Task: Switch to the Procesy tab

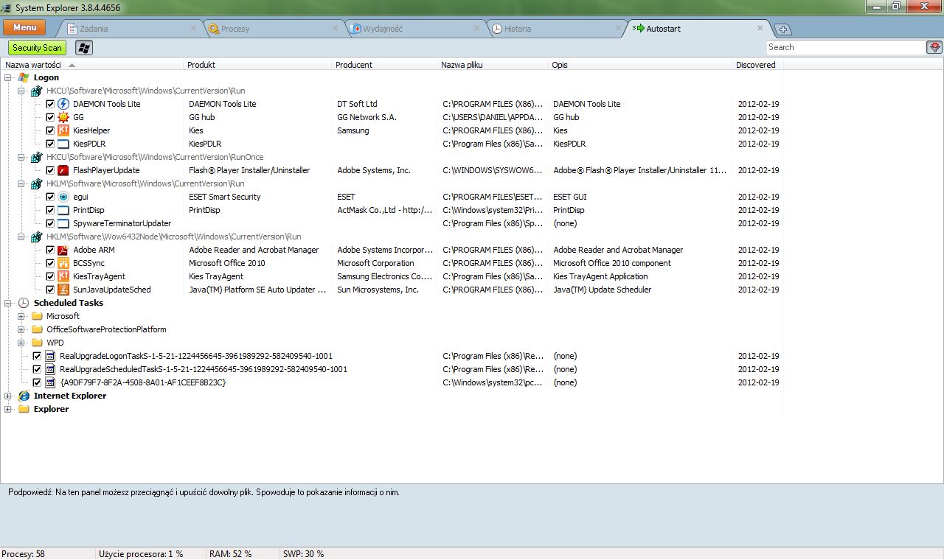Action: (x=271, y=29)
